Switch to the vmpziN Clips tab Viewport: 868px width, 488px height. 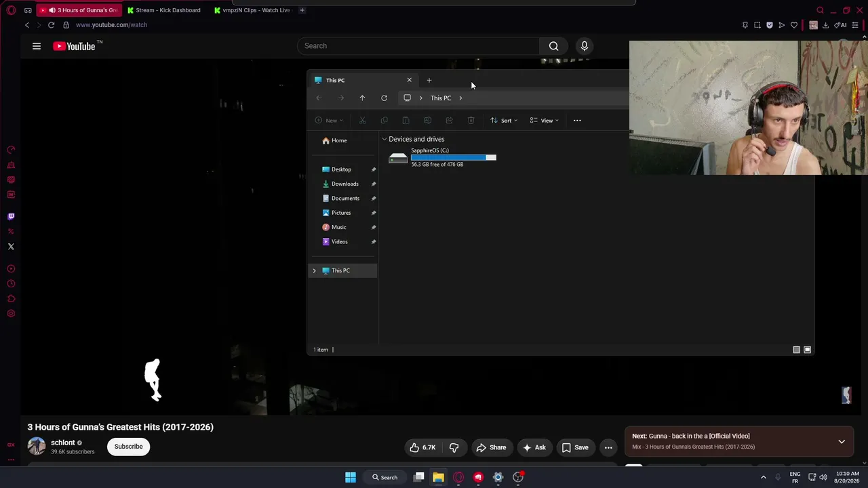252,10
